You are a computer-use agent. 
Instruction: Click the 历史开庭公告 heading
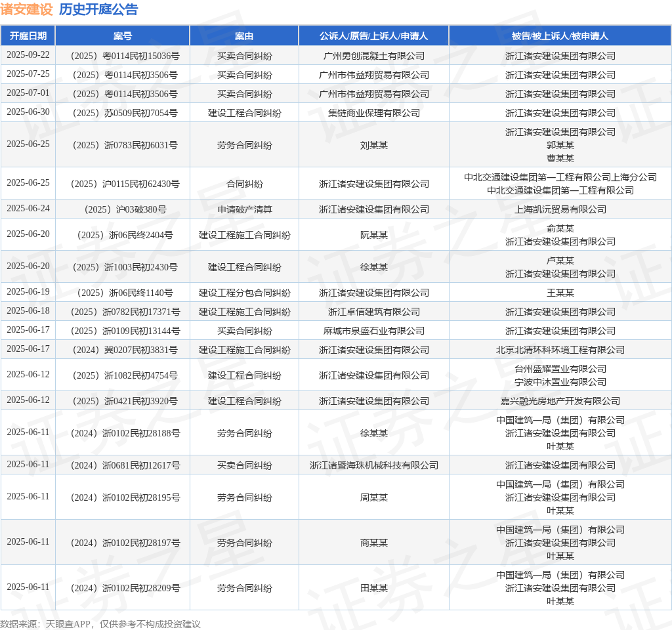pos(98,9)
